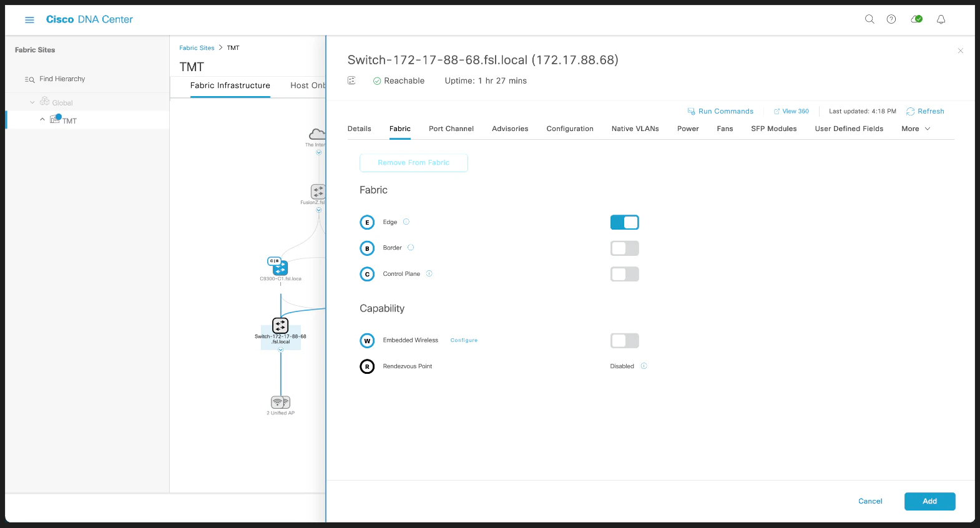The height and width of the screenshot is (528, 980).
Task: Open the notifications bell
Action: 941,19
